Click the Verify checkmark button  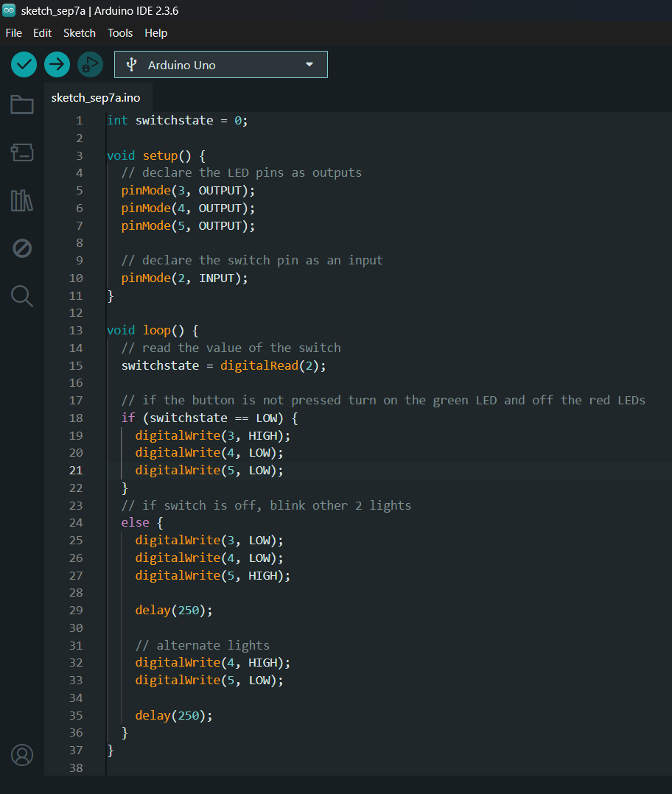click(24, 64)
